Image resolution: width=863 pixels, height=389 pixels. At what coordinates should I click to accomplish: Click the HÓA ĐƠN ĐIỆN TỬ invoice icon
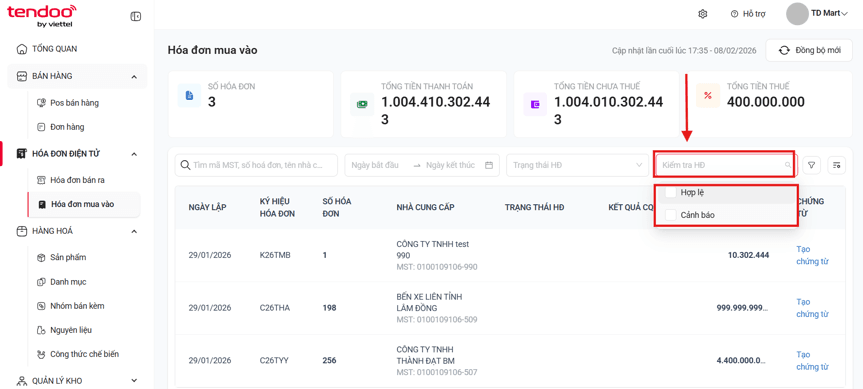[21, 154]
